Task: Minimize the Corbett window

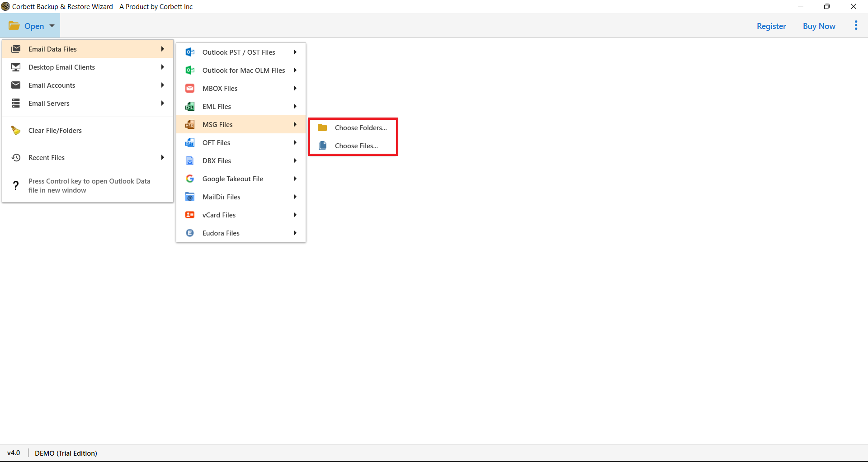Action: pos(801,6)
